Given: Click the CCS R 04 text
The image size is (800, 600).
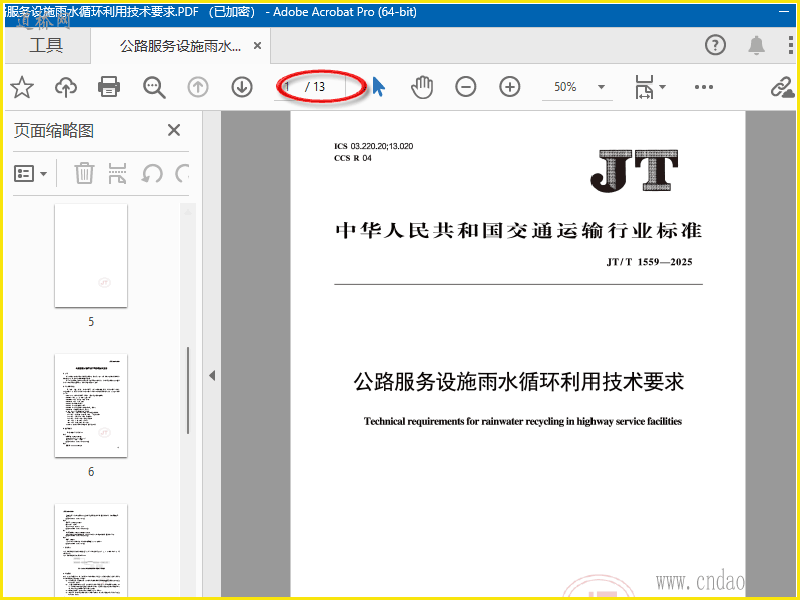Looking at the screenshot, I should (x=353, y=158).
